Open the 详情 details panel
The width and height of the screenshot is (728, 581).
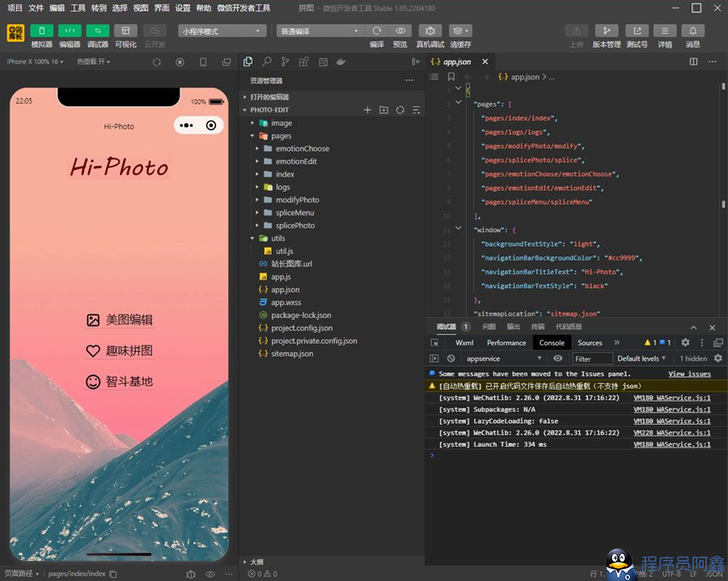click(x=665, y=31)
